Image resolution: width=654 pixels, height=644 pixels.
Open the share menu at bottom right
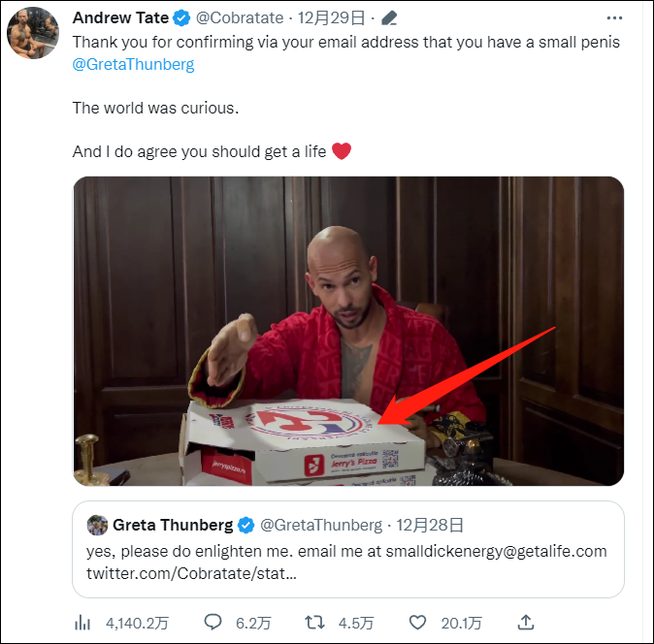point(526,621)
